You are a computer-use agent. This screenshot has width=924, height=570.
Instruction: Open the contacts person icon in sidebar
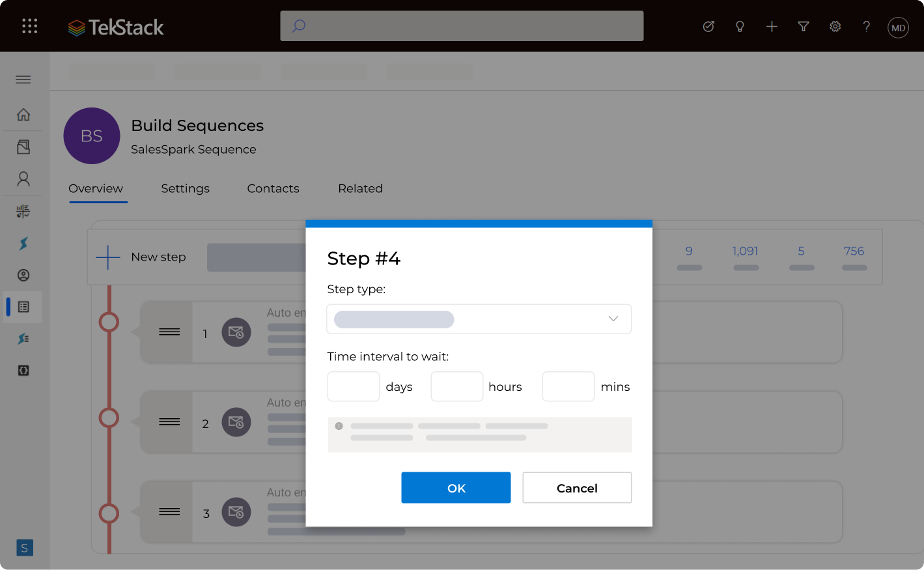pos(23,178)
